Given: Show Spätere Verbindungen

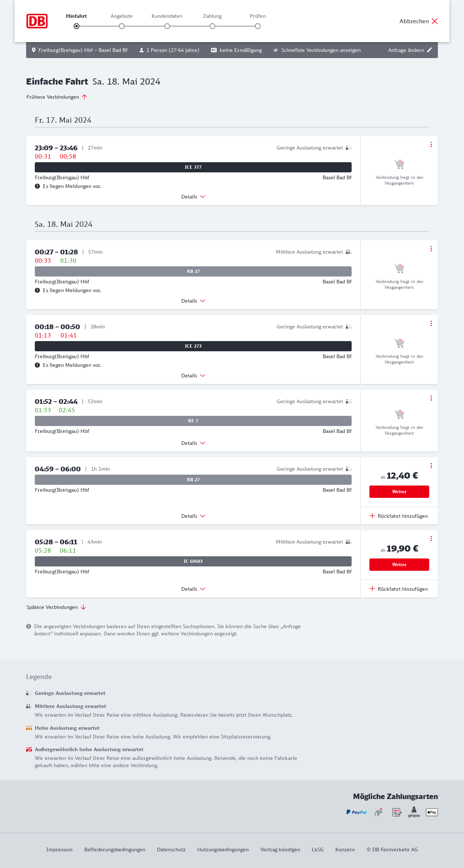Looking at the screenshot, I should tap(56, 607).
